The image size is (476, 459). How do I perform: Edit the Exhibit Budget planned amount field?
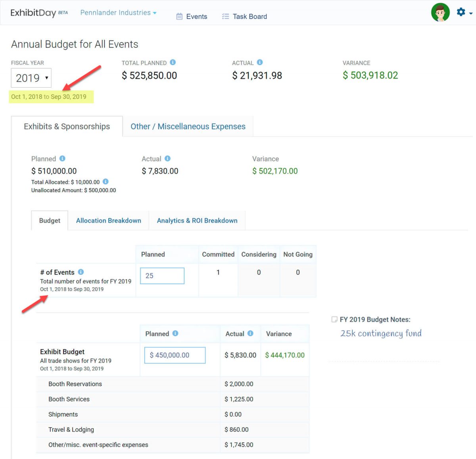click(175, 355)
